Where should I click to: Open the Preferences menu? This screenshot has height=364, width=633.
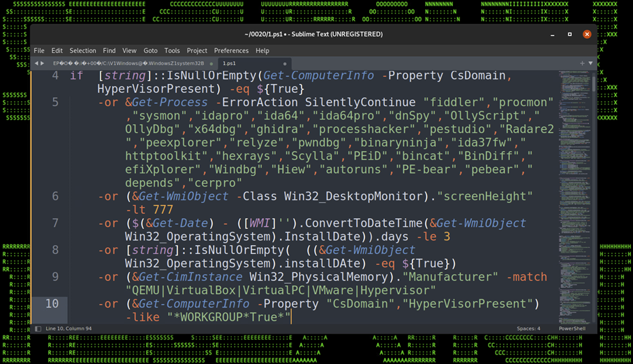(231, 50)
